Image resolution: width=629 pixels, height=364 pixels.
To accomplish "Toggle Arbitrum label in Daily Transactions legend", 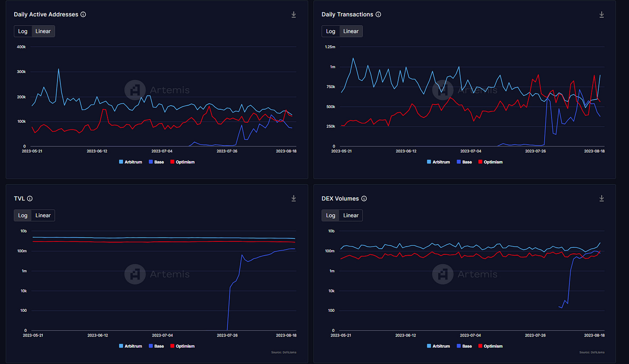I will pos(441,162).
